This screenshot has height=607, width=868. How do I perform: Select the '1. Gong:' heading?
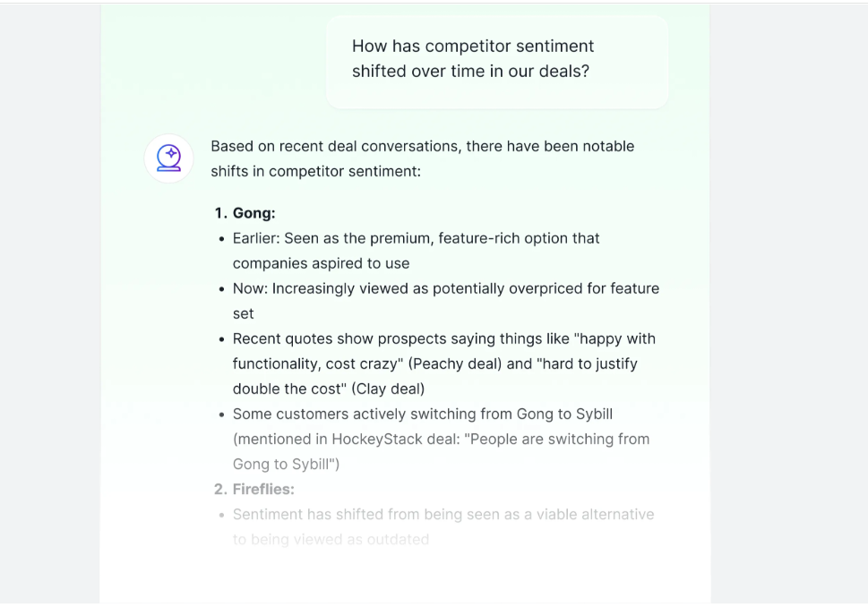[x=245, y=213]
